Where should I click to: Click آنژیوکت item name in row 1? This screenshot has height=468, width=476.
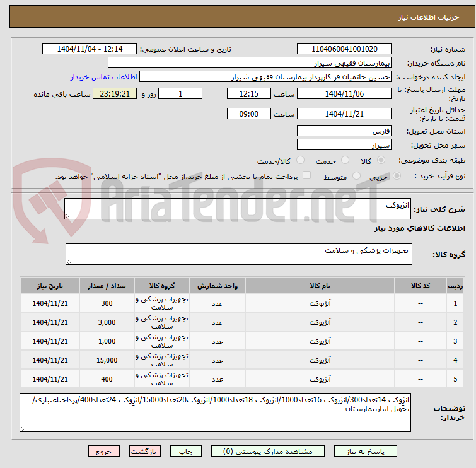tap(320, 303)
